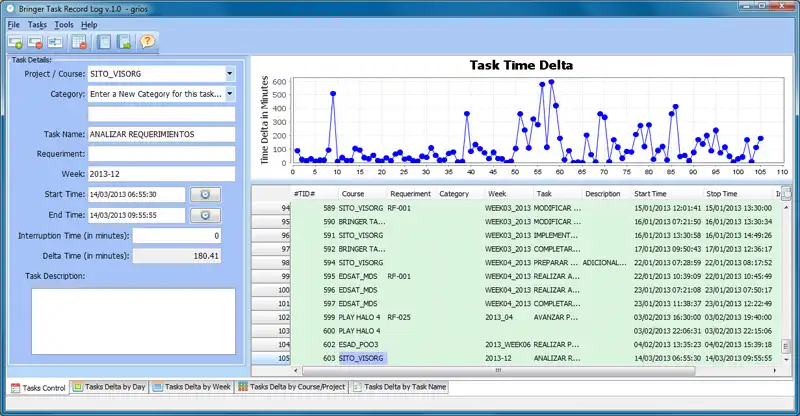Viewport: 800px width, 416px height.
Task: Click the Interruption Time input field
Action: (177, 236)
